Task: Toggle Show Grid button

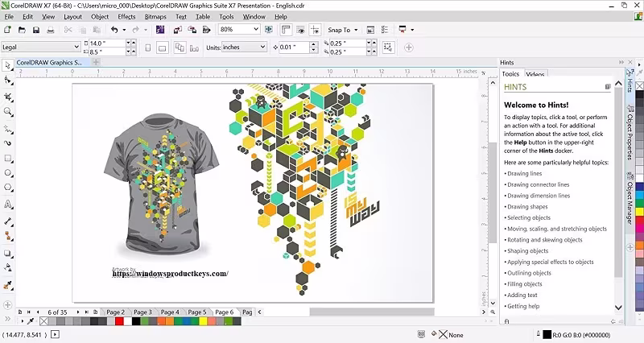Action: tap(300, 30)
